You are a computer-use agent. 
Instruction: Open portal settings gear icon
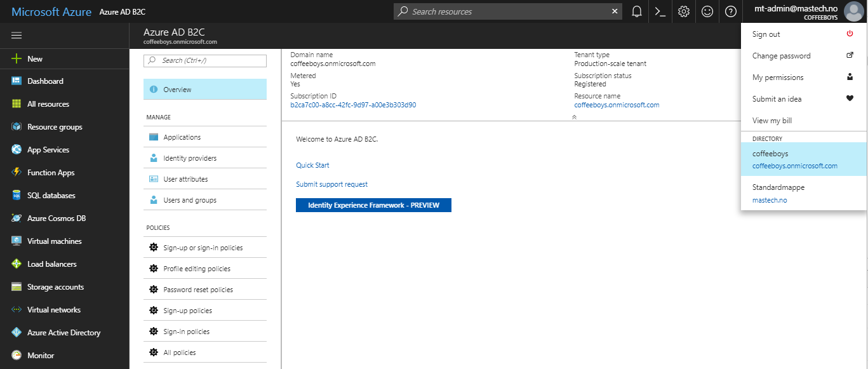684,11
